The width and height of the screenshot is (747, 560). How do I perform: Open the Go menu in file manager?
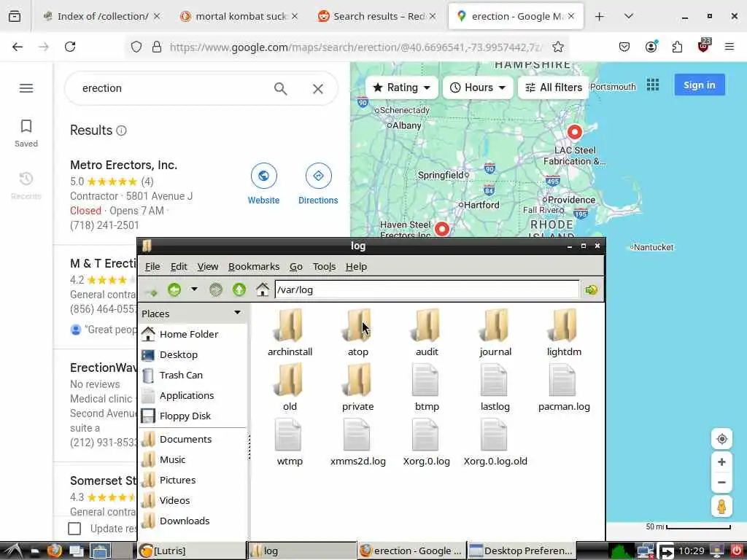click(x=296, y=267)
